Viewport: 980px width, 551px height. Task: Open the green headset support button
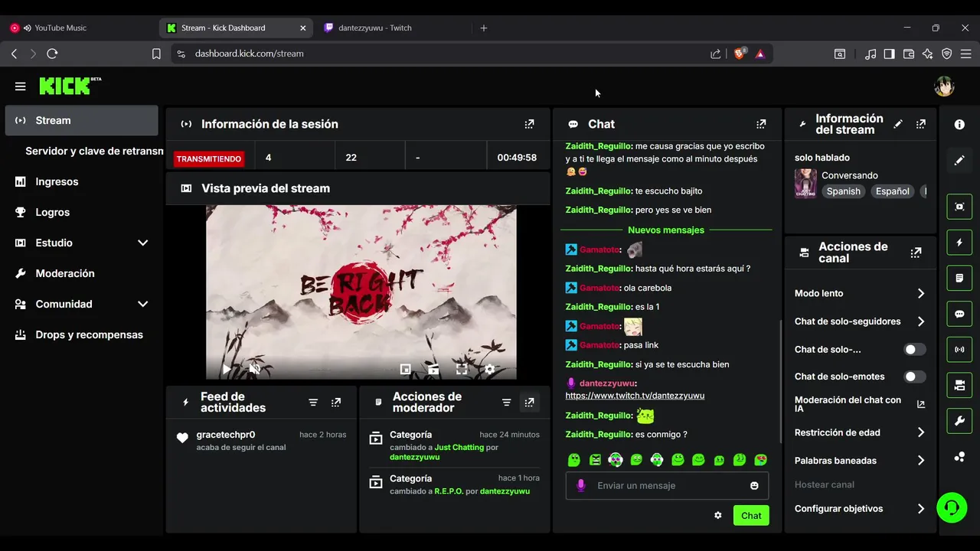point(952,507)
